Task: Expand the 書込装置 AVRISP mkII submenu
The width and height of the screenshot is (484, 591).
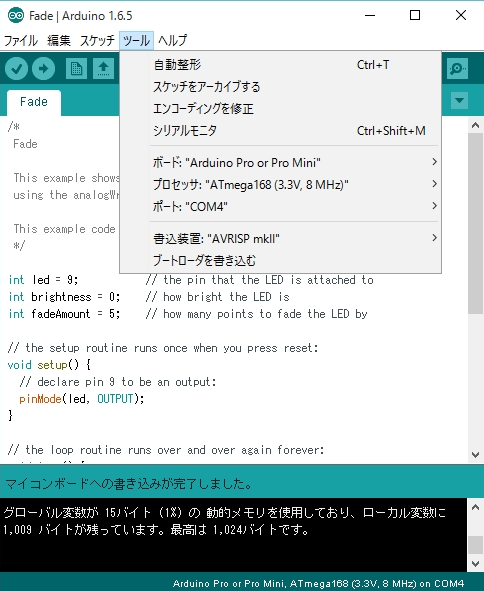Action: [x=280, y=238]
